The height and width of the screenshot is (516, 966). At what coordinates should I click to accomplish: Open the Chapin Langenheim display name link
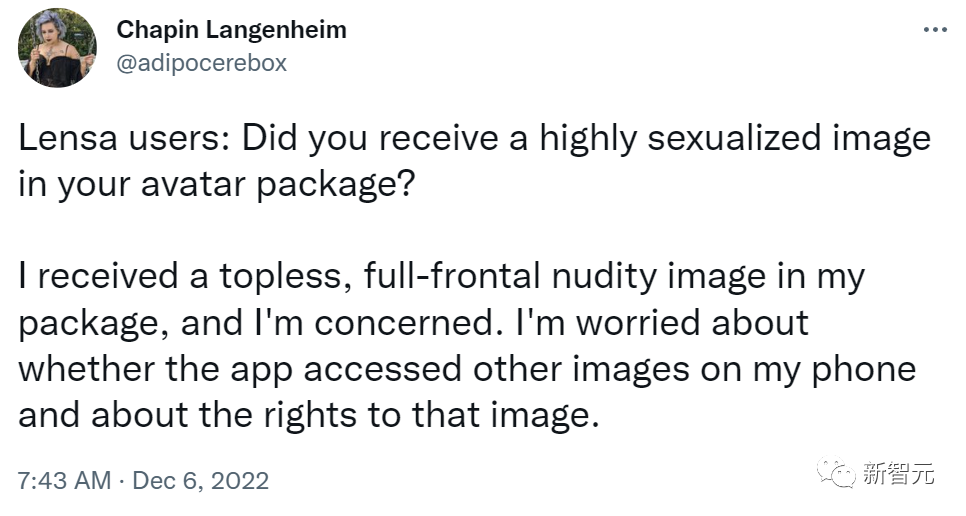pos(232,30)
